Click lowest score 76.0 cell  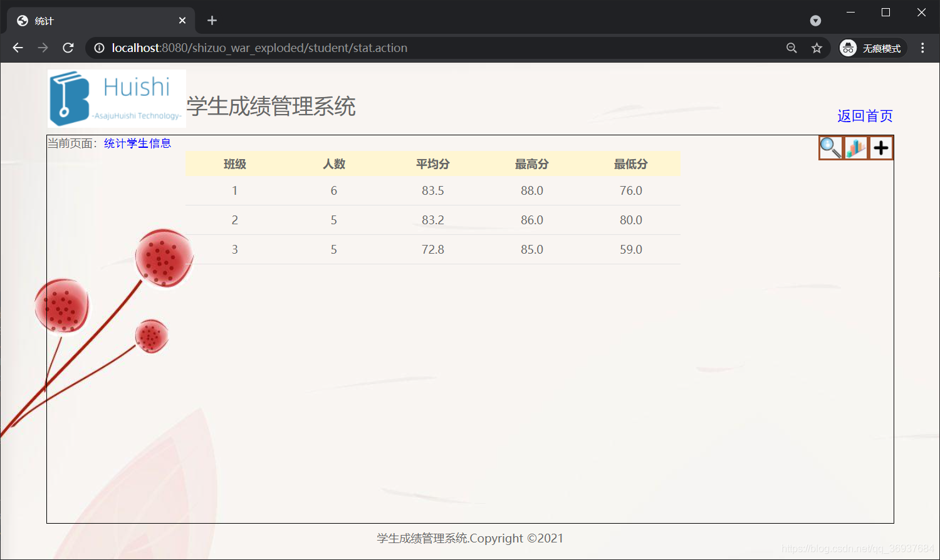coord(631,190)
